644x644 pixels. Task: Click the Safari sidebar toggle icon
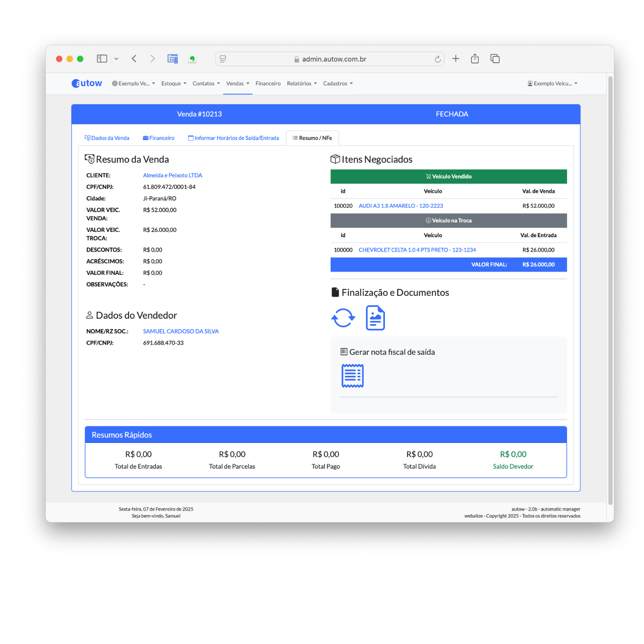pos(102,59)
